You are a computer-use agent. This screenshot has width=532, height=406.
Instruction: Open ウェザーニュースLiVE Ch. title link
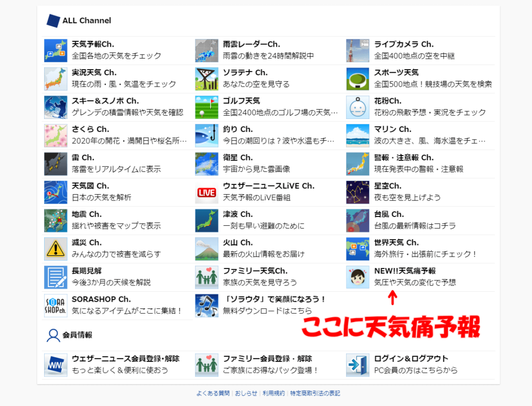269,186
